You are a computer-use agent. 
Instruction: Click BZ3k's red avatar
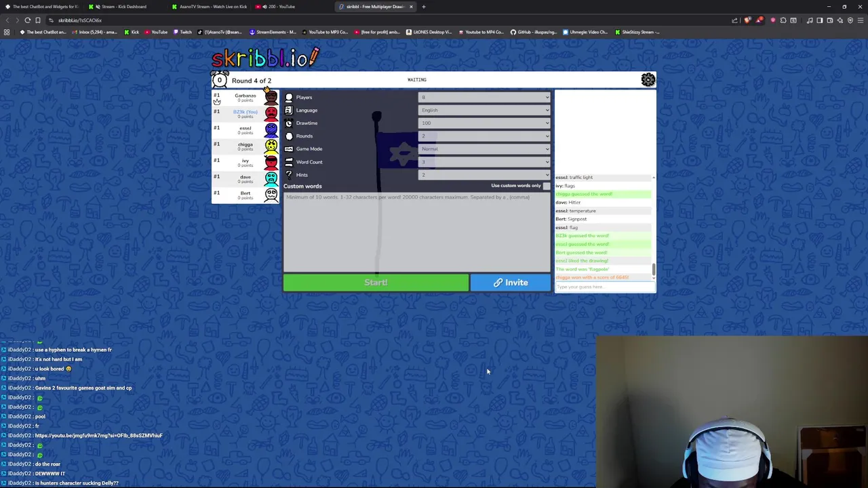click(271, 113)
